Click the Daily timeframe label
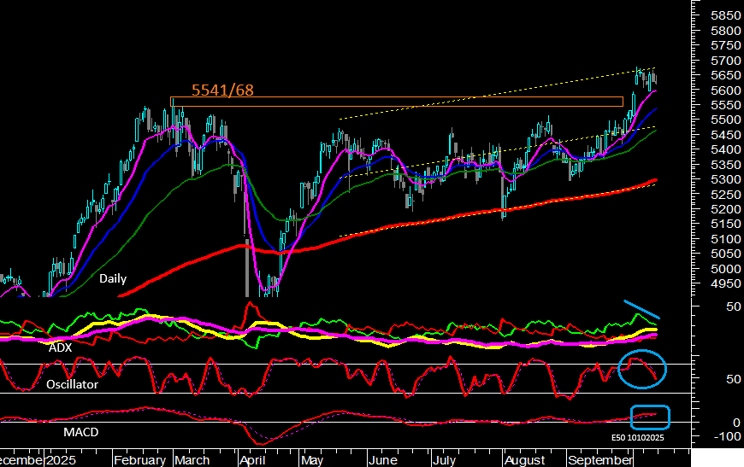This screenshot has height=467, width=744. pyautogui.click(x=112, y=279)
